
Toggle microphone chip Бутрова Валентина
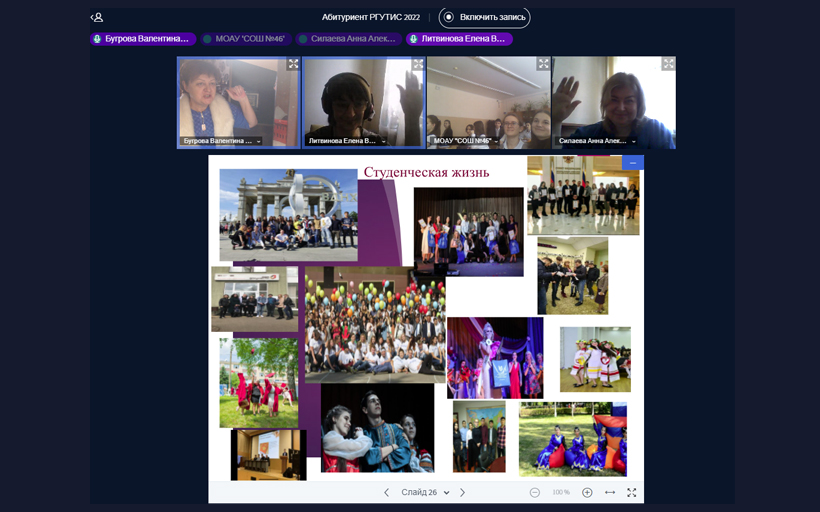pyautogui.click(x=143, y=39)
